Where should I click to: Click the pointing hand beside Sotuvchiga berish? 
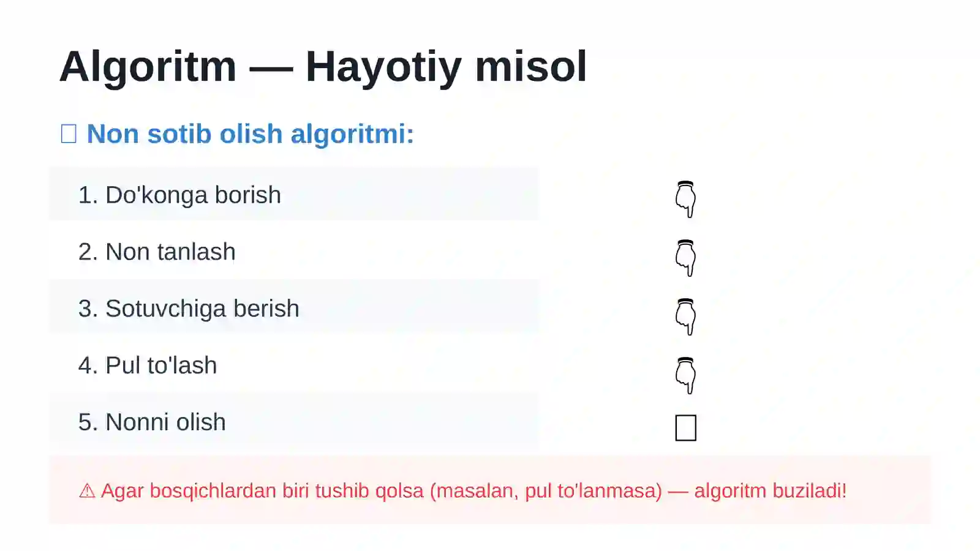(x=685, y=317)
